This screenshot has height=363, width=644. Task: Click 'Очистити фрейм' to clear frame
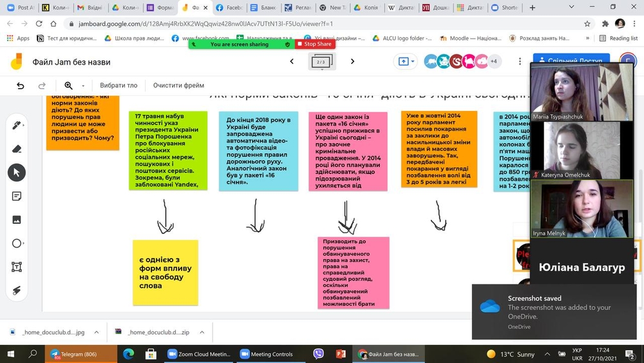[x=178, y=86]
